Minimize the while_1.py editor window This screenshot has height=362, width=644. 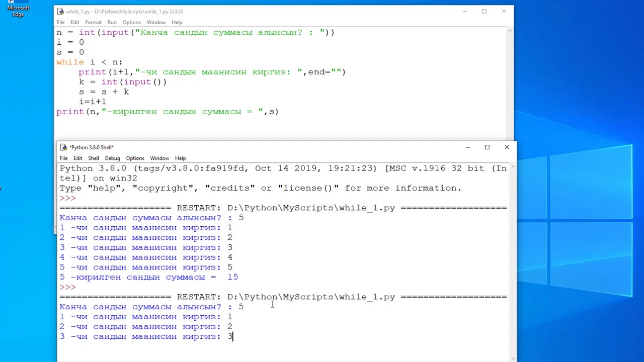(x=465, y=11)
